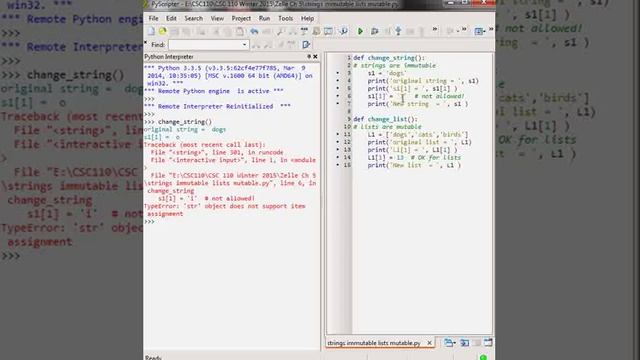The width and height of the screenshot is (640, 360).
Task: Expand the second toolbar overflow chevron
Action: click(x=464, y=29)
